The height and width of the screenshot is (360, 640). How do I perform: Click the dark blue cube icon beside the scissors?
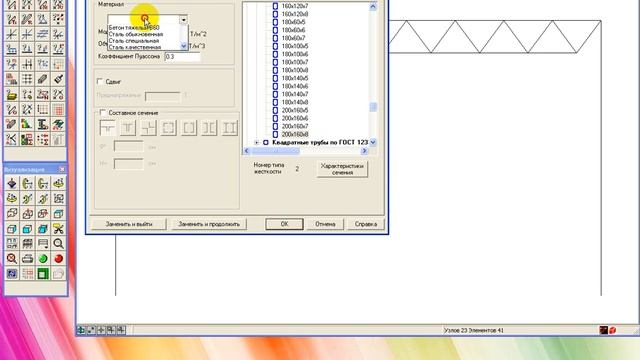[43, 229]
